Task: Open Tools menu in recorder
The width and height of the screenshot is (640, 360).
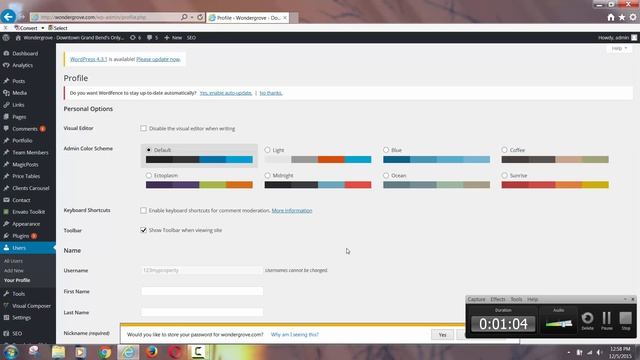Action: click(x=516, y=299)
